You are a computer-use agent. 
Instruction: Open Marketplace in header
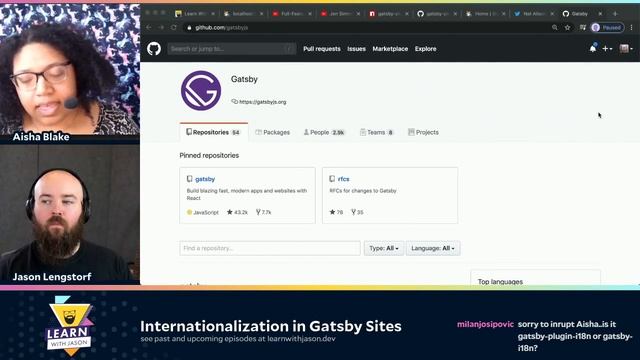(390, 49)
